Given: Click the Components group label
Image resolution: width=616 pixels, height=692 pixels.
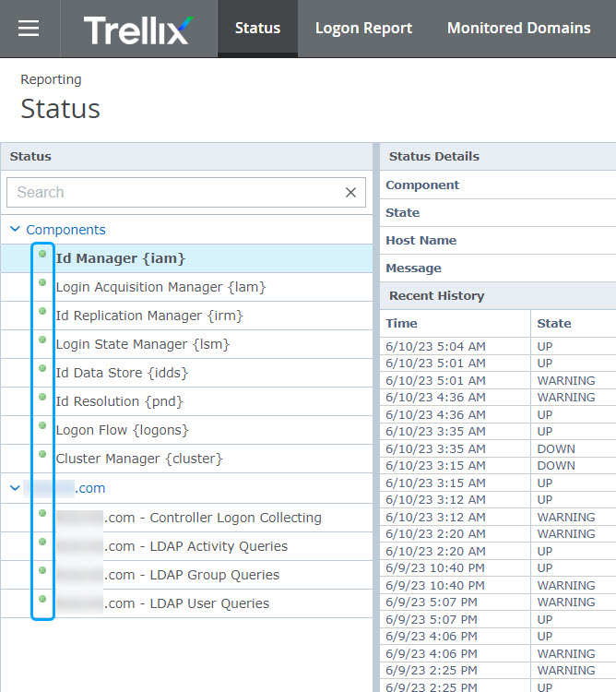Looking at the screenshot, I should [x=65, y=230].
